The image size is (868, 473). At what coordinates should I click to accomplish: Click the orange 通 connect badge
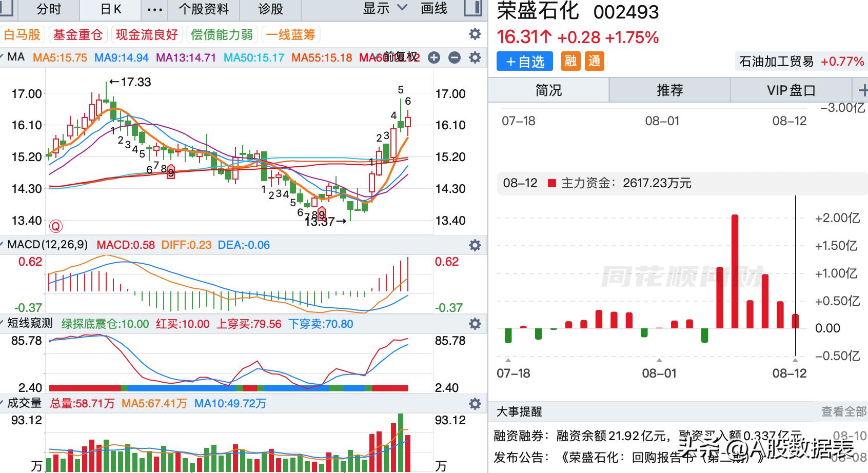[595, 61]
